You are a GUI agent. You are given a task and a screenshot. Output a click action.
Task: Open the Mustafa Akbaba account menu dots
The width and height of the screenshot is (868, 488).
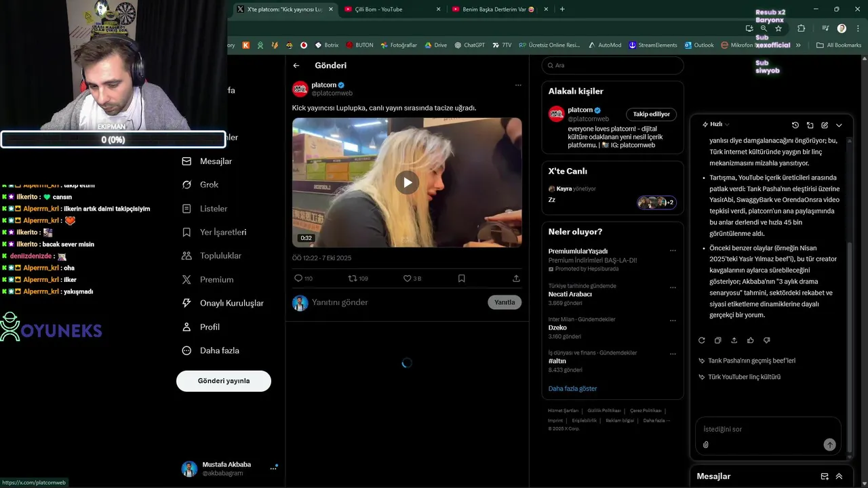273,468
